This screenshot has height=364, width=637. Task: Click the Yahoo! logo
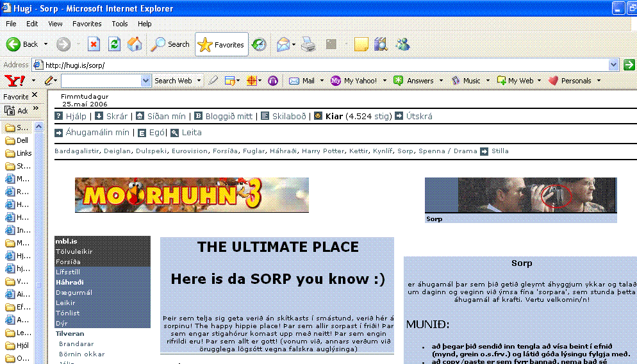(15, 81)
